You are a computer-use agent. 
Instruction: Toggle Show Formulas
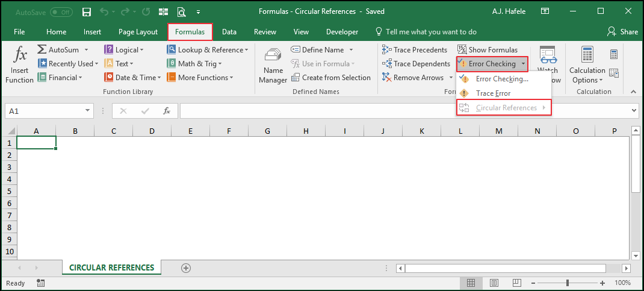click(488, 50)
